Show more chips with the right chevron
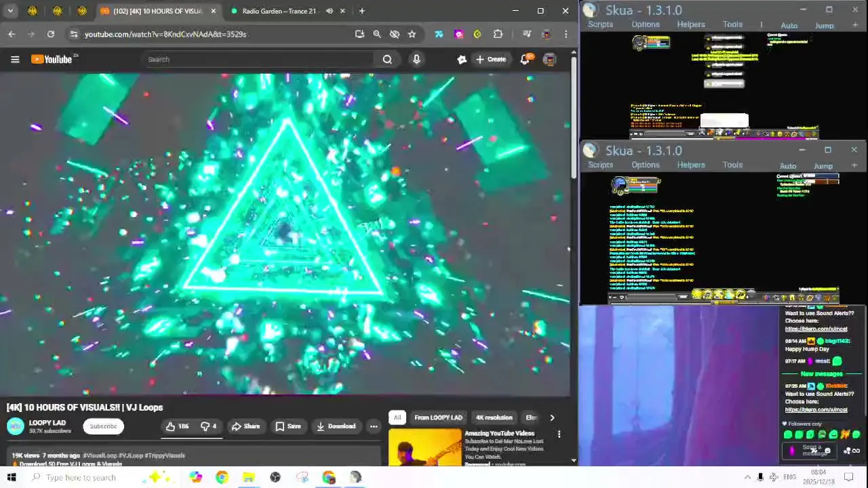Screen dimensions: 868x488 pyautogui.click(x=552, y=418)
